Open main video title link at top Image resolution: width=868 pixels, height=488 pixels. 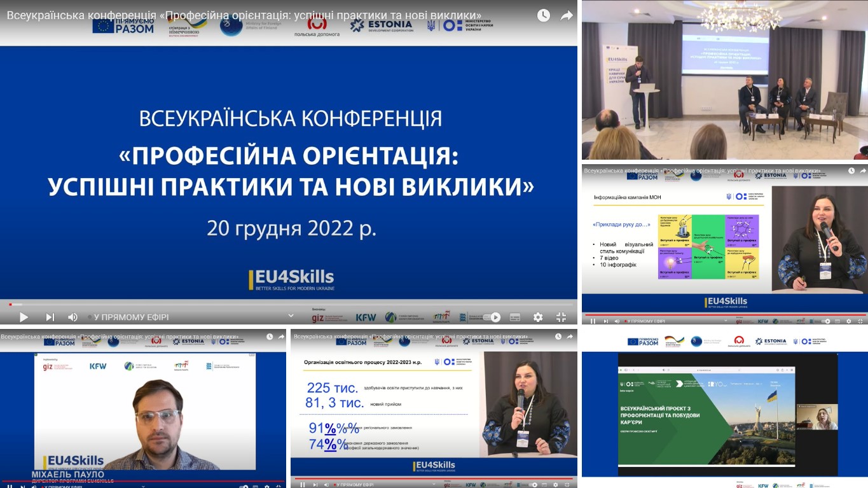pyautogui.click(x=244, y=15)
